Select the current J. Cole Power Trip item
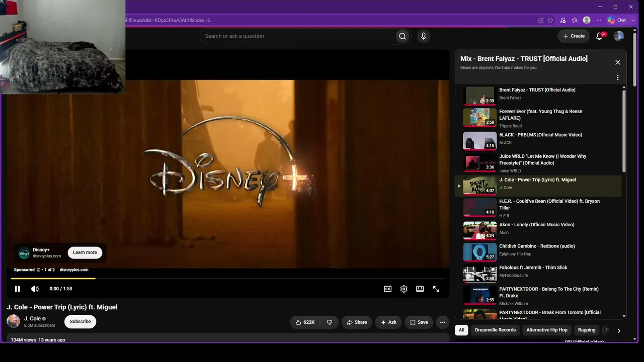Image resolution: width=644 pixels, height=362 pixels. click(x=538, y=186)
